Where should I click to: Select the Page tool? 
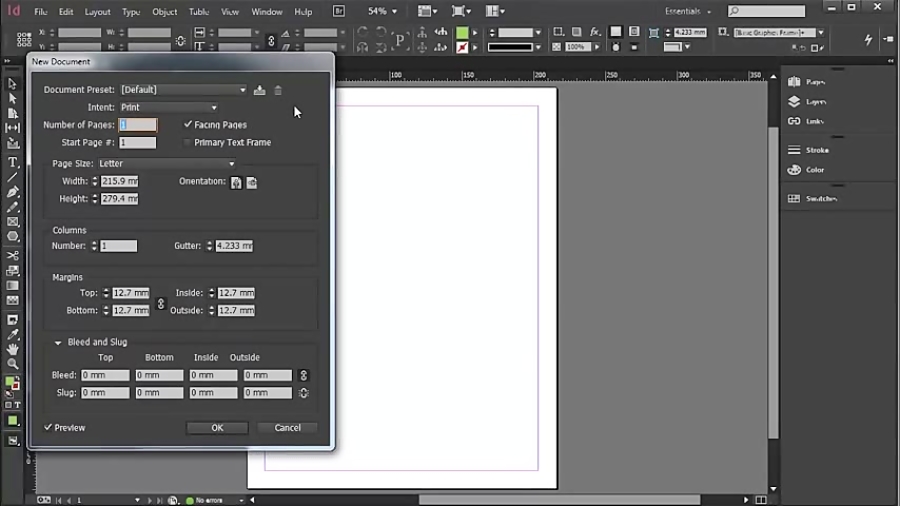[x=12, y=113]
